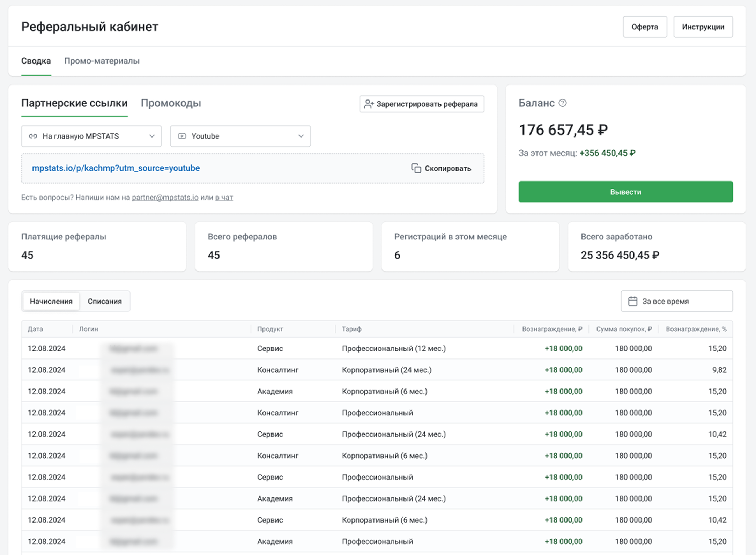
Task: Switch to the Промокоды tab
Action: (171, 103)
